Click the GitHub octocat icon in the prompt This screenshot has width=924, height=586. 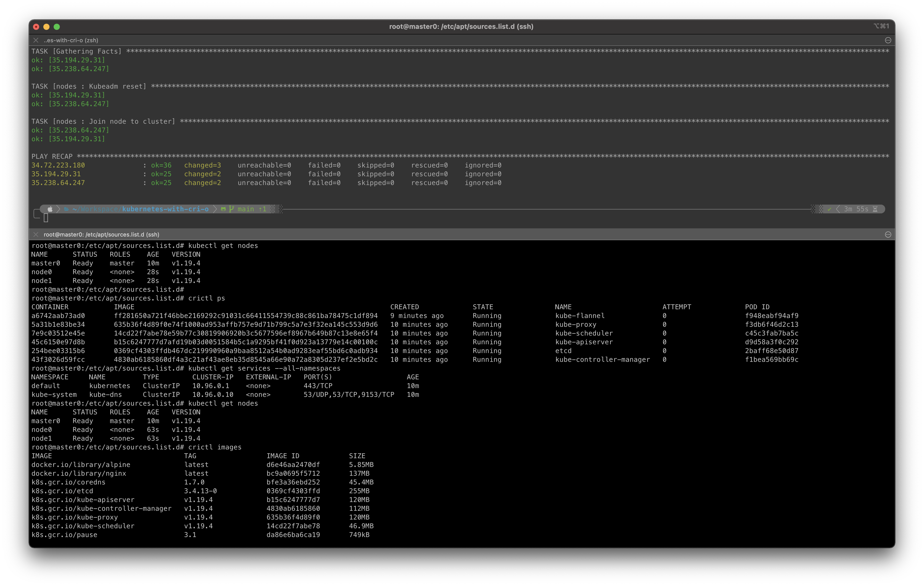coord(223,209)
